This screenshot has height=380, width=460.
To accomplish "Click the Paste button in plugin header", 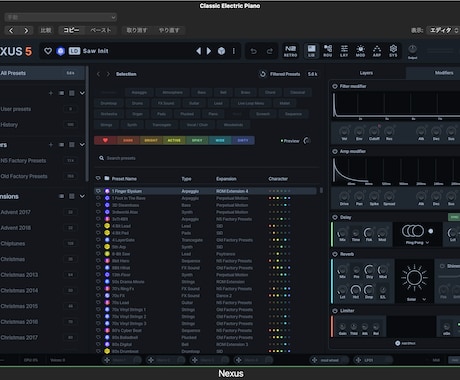I will [100, 30].
